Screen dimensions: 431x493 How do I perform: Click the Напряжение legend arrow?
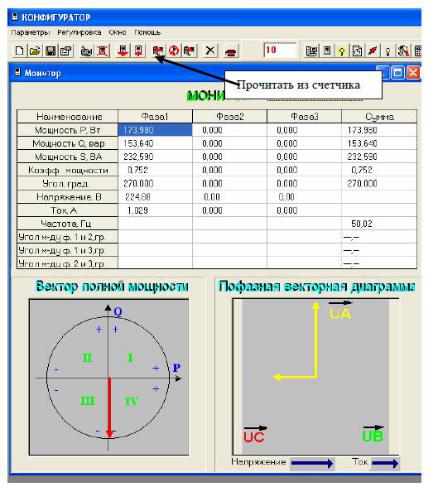(x=312, y=463)
